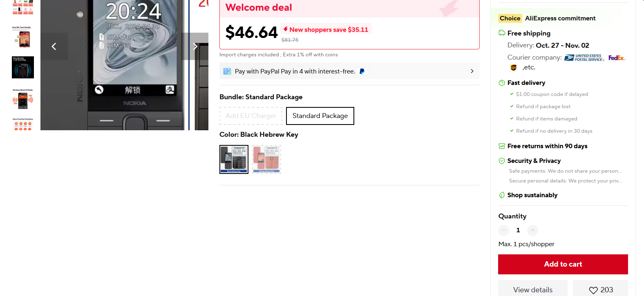Select the Standard Package bundle option
Screen dimensions: 644x296
click(x=320, y=116)
